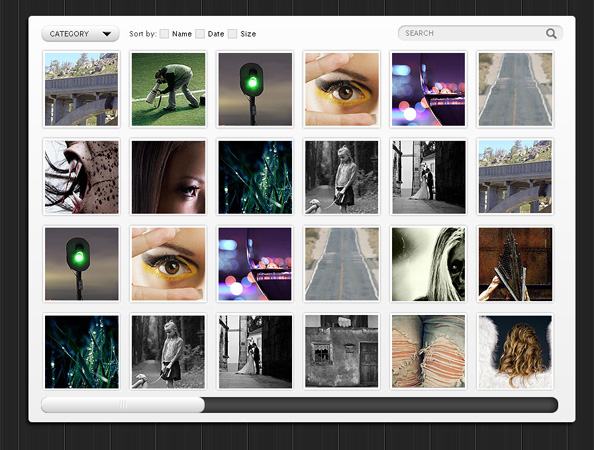Click the magnifying glass search icon
The width and height of the screenshot is (594, 450).
(551, 34)
